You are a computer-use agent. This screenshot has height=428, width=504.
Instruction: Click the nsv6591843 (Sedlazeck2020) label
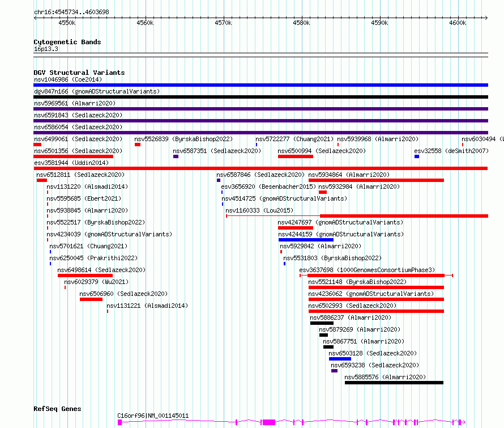coord(78,115)
